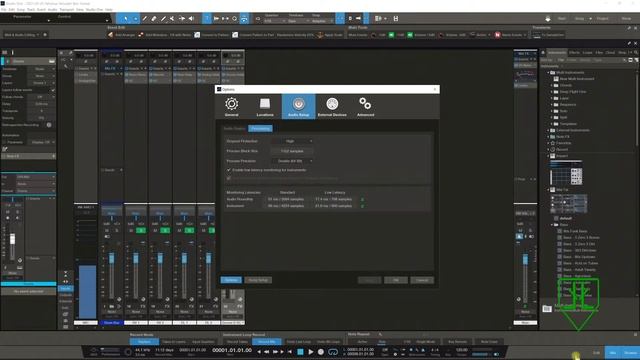Select Record Mix in Instrument Loop Record
Screen dimensions: 640x360
[x=267, y=342]
